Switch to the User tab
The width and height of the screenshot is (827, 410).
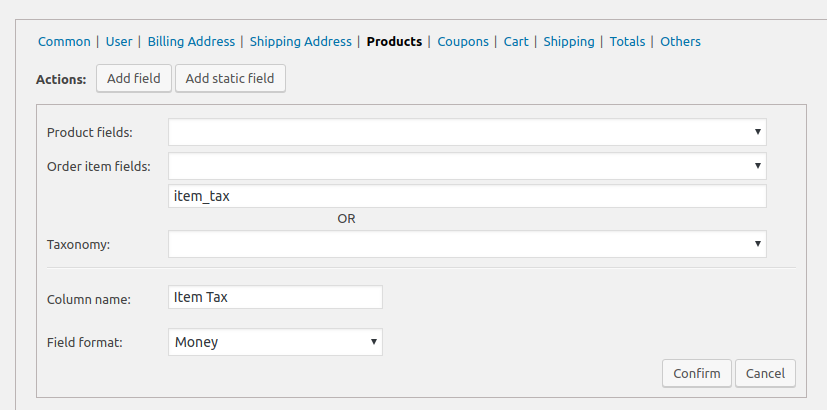click(x=119, y=42)
